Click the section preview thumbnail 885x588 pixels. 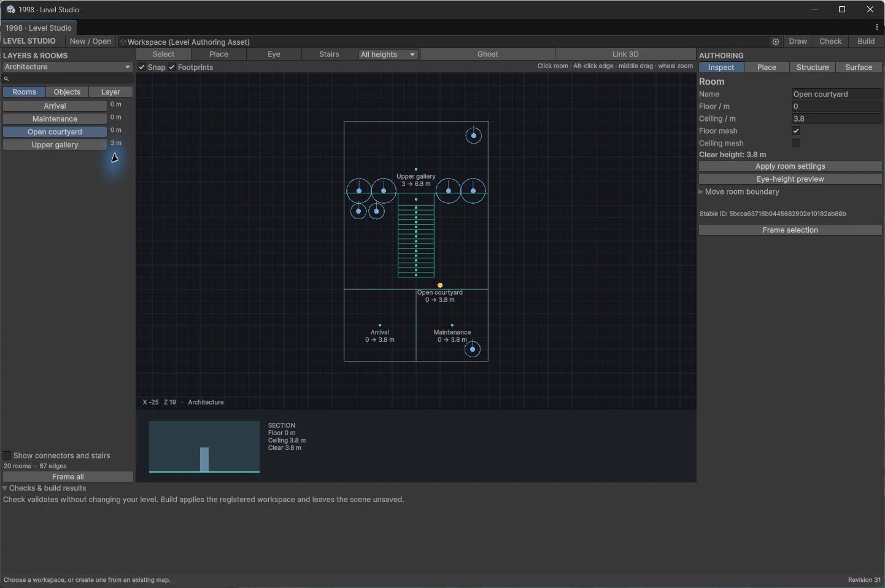click(204, 447)
